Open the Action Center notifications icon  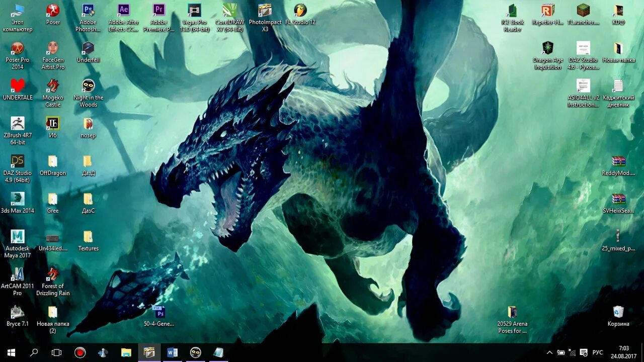point(584,352)
